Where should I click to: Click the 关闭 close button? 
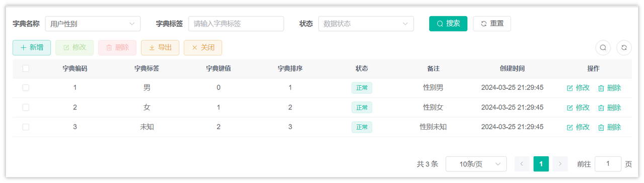[x=203, y=48]
